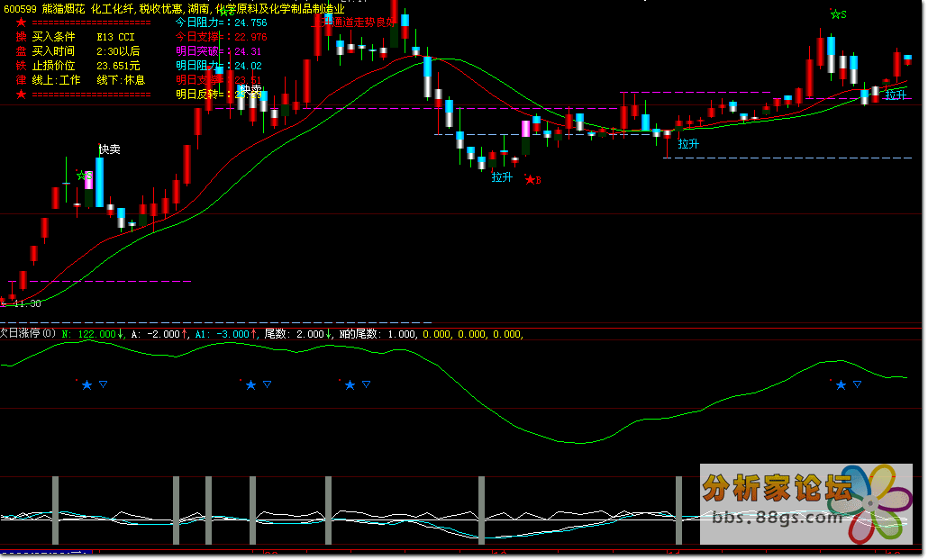Select the ☆S marker beside the pink candle
This screenshot has width=928, height=560.
(84, 176)
